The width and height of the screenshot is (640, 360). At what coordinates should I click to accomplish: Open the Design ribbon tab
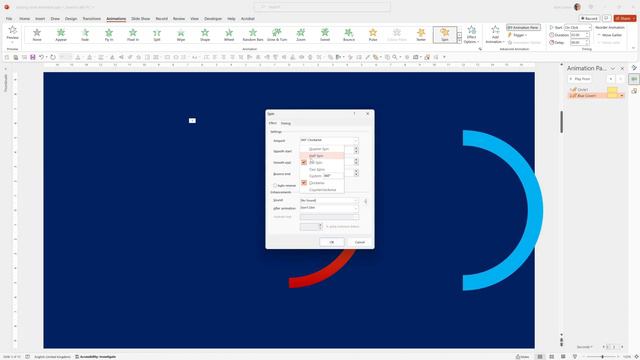point(71,19)
